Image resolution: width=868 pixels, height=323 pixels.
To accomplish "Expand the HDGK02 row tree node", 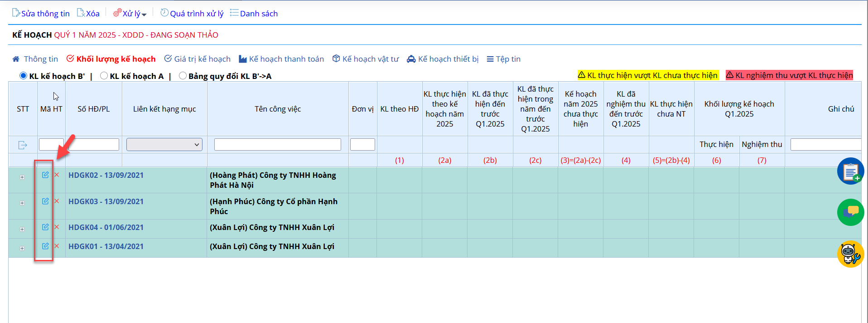I will coord(22,177).
